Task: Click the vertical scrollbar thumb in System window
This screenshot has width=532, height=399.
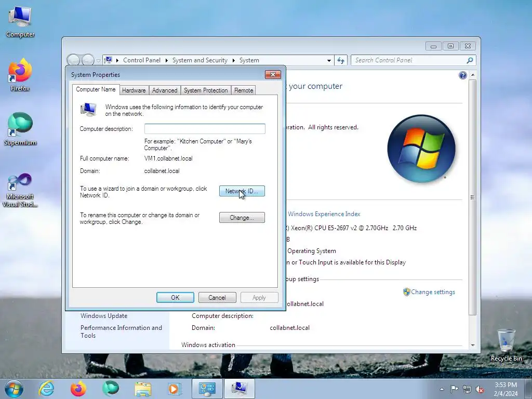Action: tap(472, 197)
